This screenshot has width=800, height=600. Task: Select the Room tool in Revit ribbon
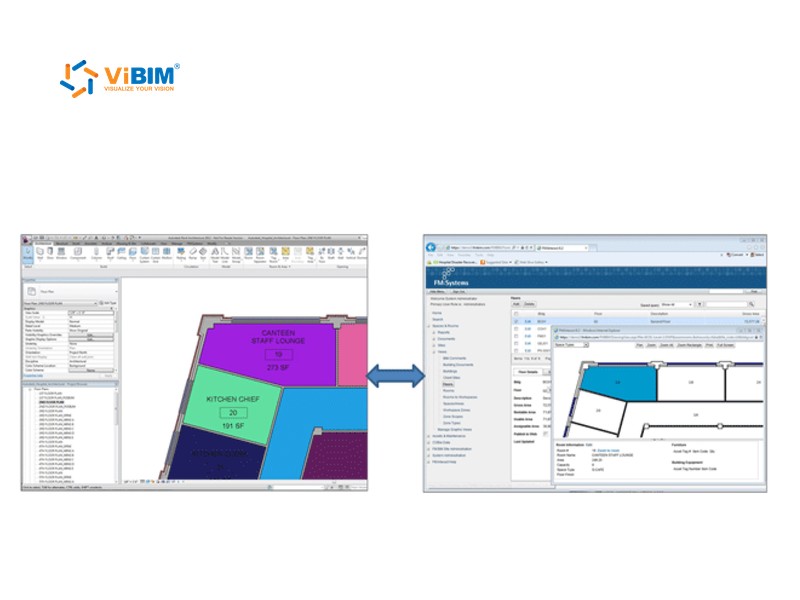248,254
